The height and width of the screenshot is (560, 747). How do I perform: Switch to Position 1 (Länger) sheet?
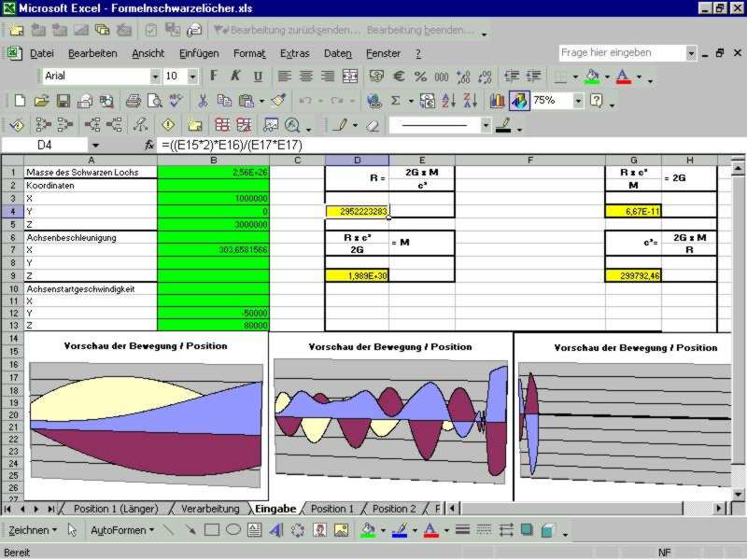pyautogui.click(x=116, y=509)
